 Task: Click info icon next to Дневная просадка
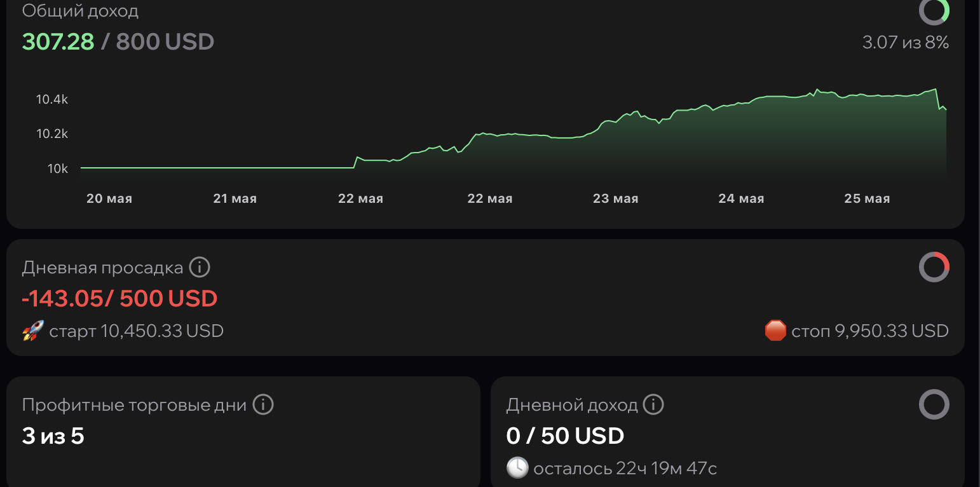tap(199, 267)
